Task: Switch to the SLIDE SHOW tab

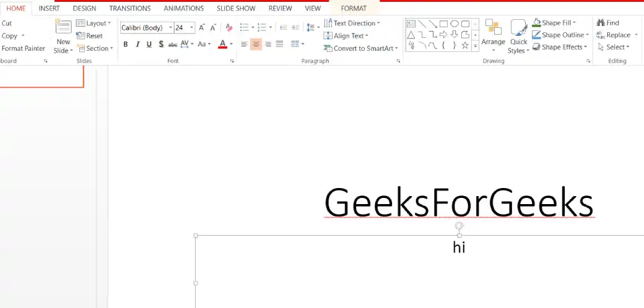Action: point(236,8)
